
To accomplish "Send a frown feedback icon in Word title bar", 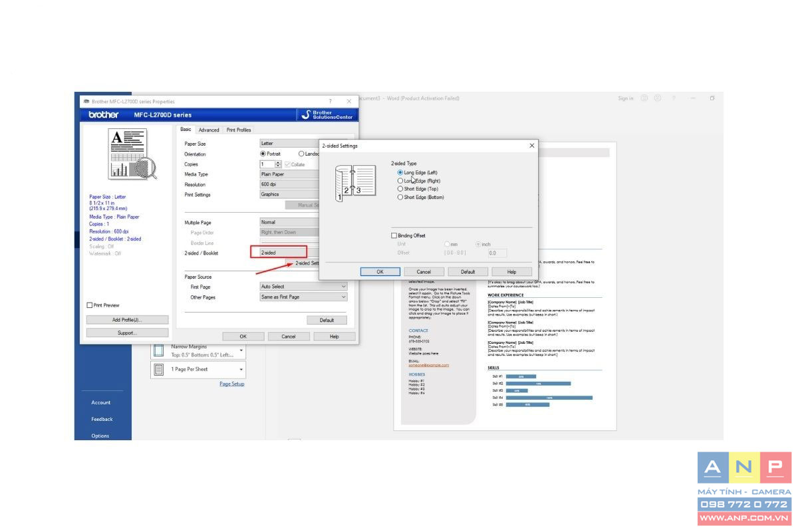I will (658, 98).
